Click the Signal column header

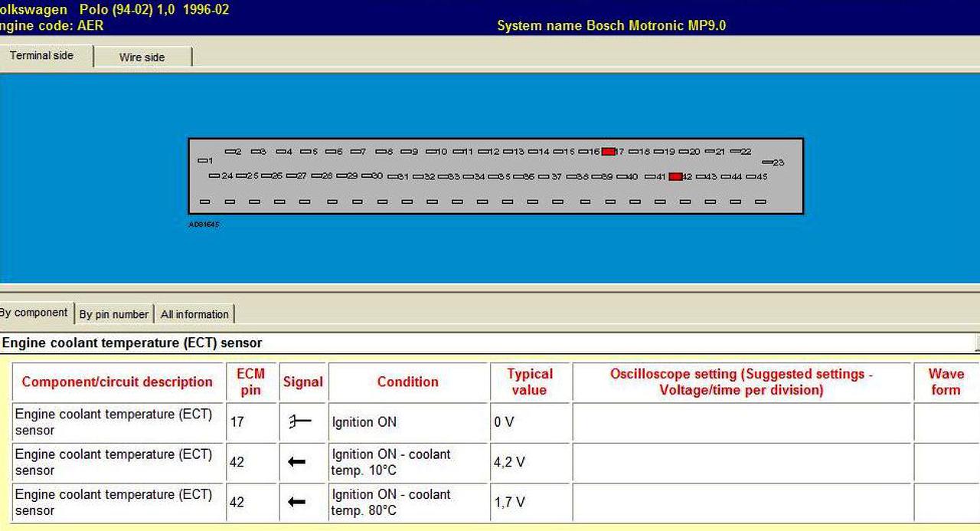[303, 382]
